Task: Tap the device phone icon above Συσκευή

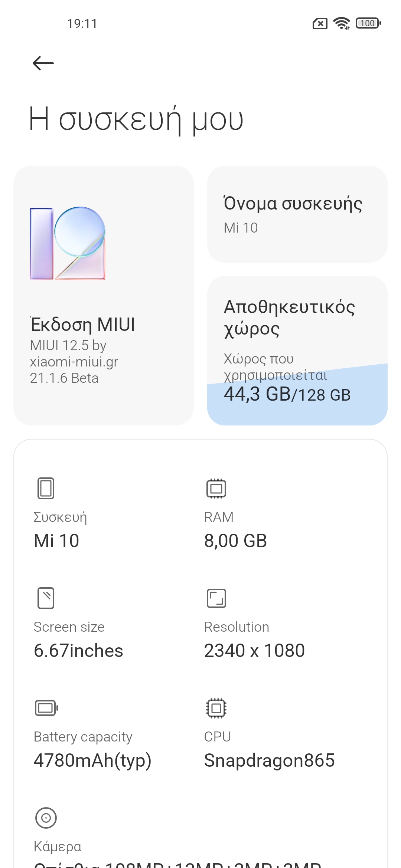Action: point(46,488)
